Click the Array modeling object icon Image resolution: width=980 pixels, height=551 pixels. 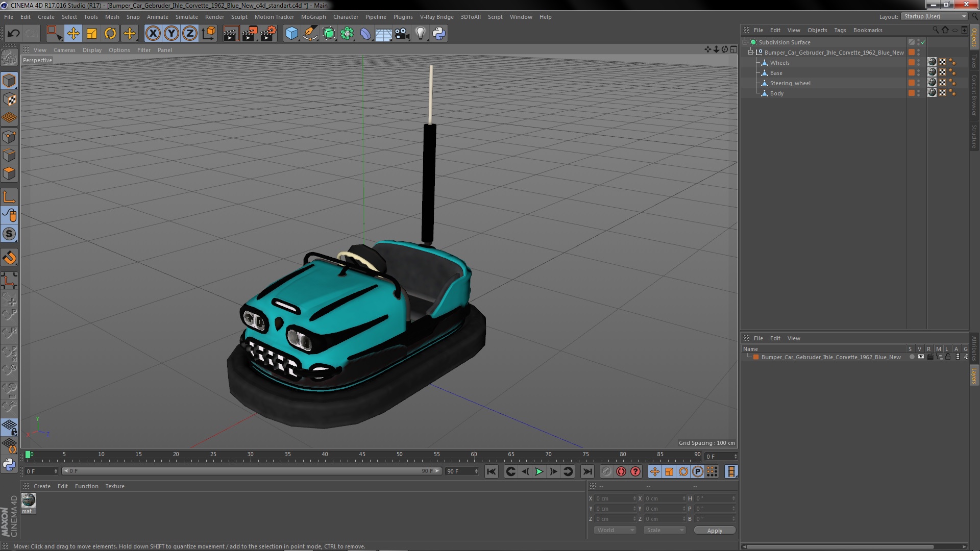pyautogui.click(x=347, y=34)
